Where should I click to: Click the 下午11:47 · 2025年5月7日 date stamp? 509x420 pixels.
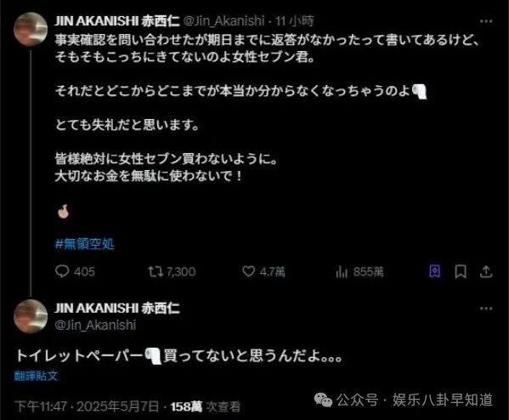(x=87, y=406)
